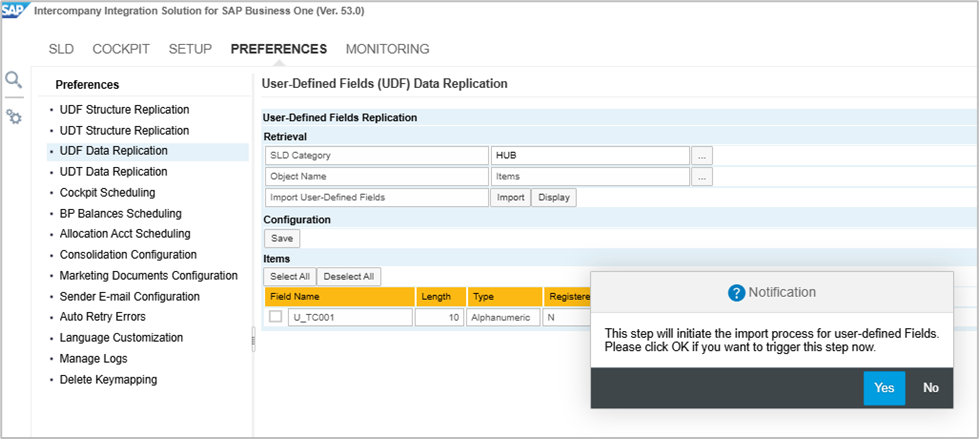Click the Display button
The width and height of the screenshot is (979, 439).
554,197
